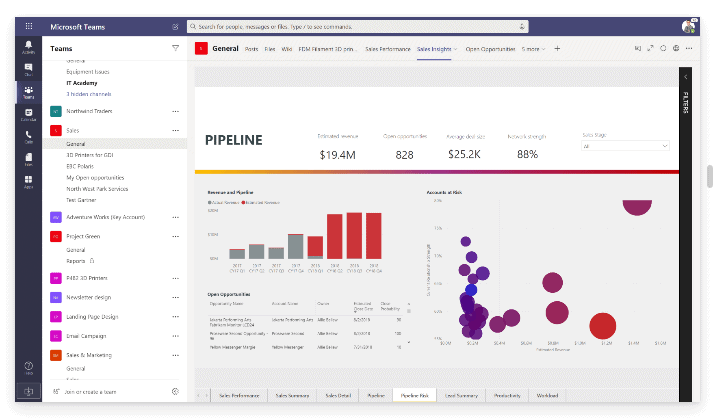Click the download desktop app icon
715x420 pixels.
28,391
